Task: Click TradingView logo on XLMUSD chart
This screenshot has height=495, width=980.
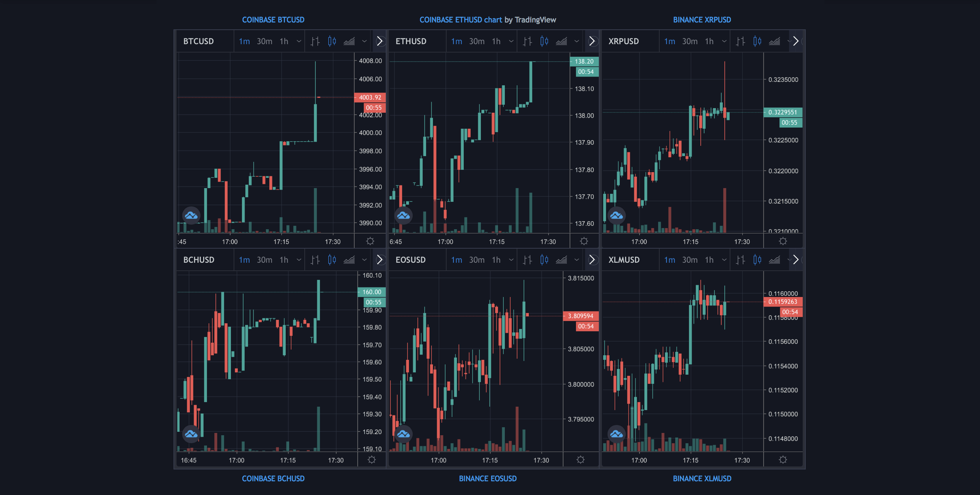Action: (616, 434)
